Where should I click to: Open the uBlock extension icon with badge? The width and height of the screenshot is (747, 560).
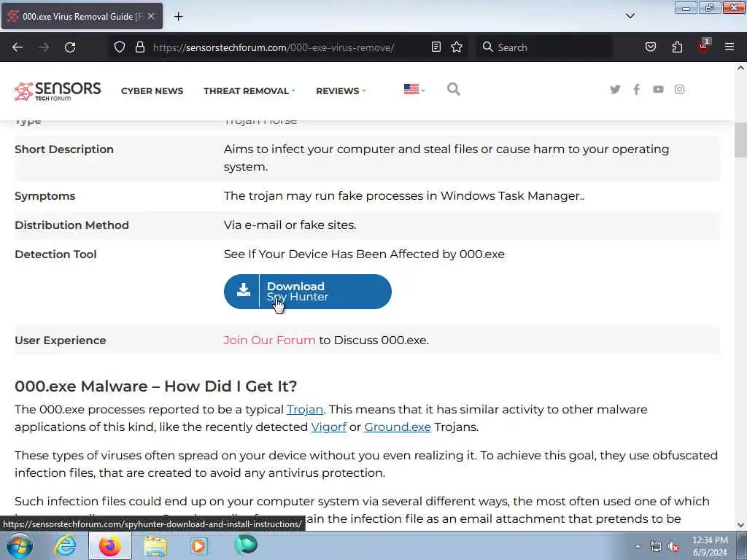[704, 46]
